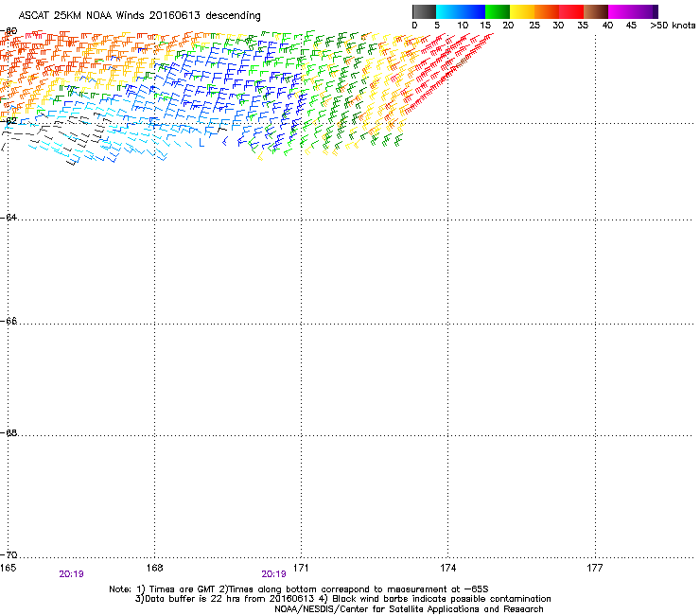Click the purple 20:19 time near longitude 166

pyautogui.click(x=72, y=574)
